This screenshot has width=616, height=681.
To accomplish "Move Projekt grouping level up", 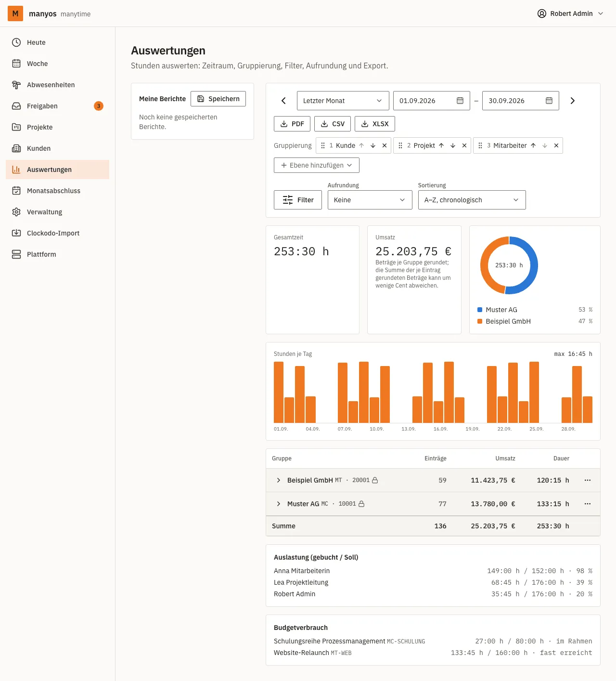I will coord(441,145).
